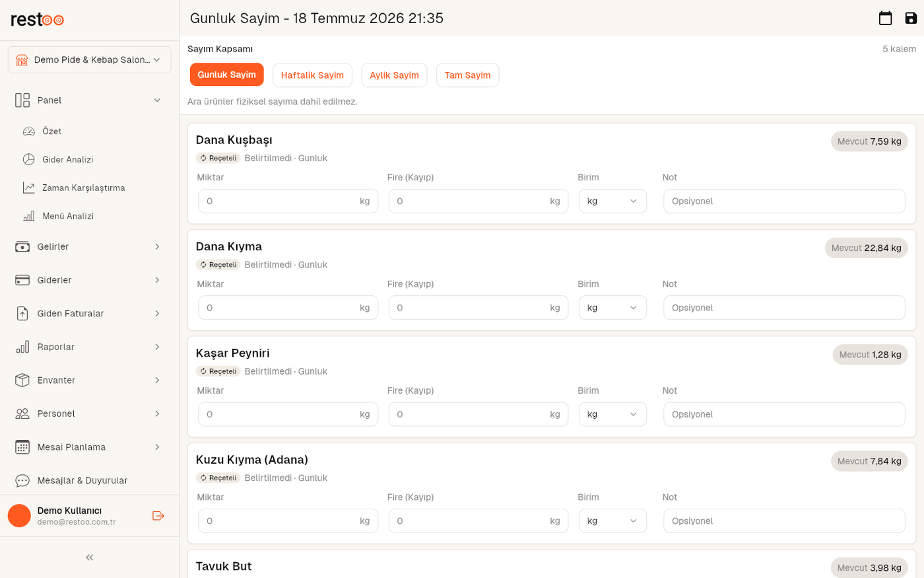The width and height of the screenshot is (924, 578).
Task: Click the Gider Analizi pie chart icon
Action: tap(29, 159)
